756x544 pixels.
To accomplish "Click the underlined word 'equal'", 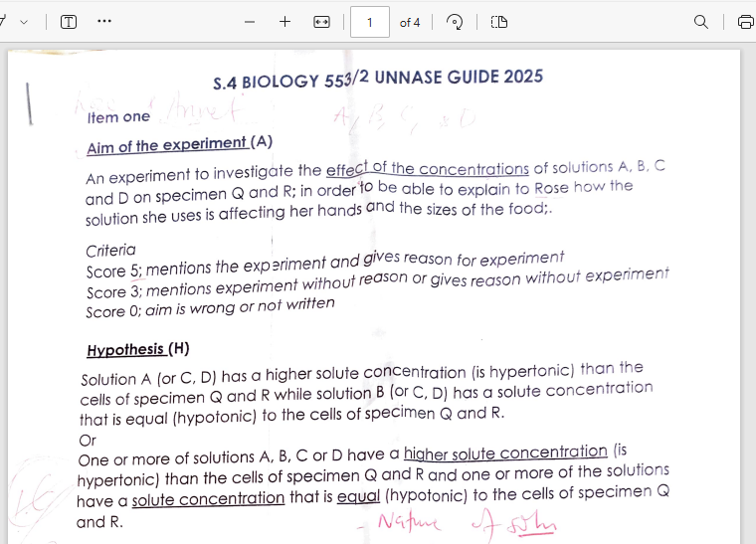I will pyautogui.click(x=358, y=496).
